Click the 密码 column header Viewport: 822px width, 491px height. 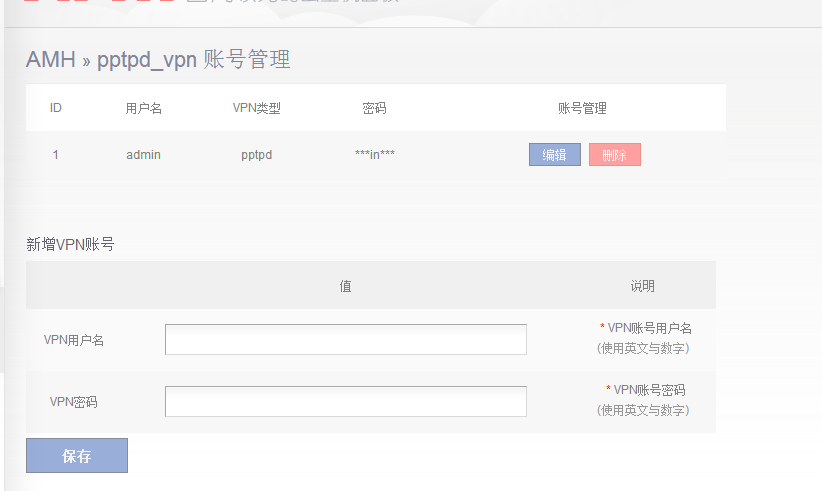pyautogui.click(x=374, y=108)
